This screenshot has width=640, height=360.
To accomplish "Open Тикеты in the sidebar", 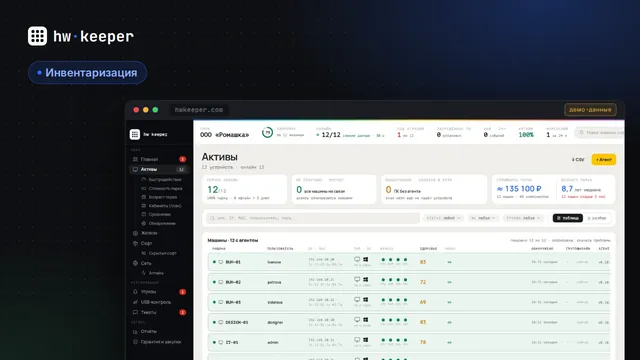I will click(x=149, y=312).
